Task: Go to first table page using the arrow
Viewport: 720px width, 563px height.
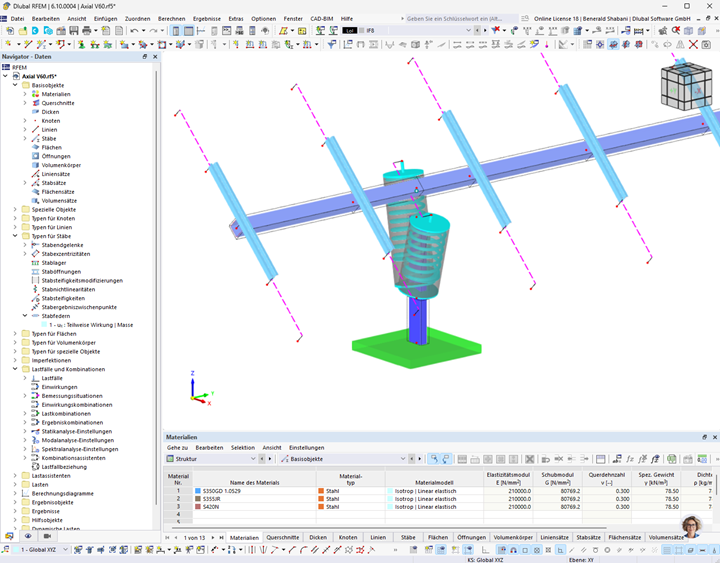Action: point(167,537)
